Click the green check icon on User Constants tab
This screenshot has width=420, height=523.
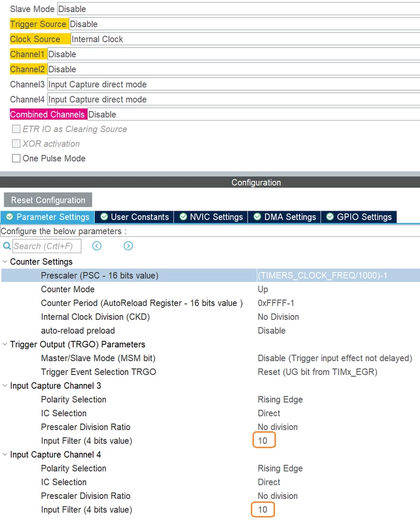pyautogui.click(x=104, y=217)
